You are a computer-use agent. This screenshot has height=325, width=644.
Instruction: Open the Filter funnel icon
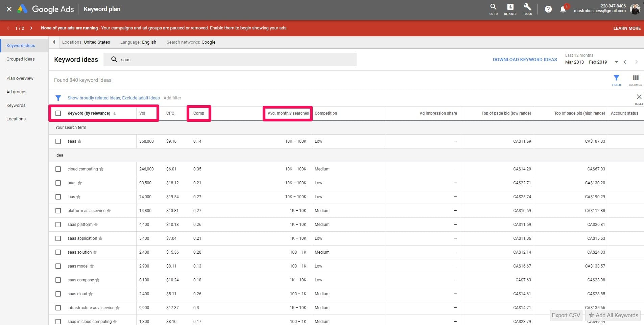coord(616,80)
